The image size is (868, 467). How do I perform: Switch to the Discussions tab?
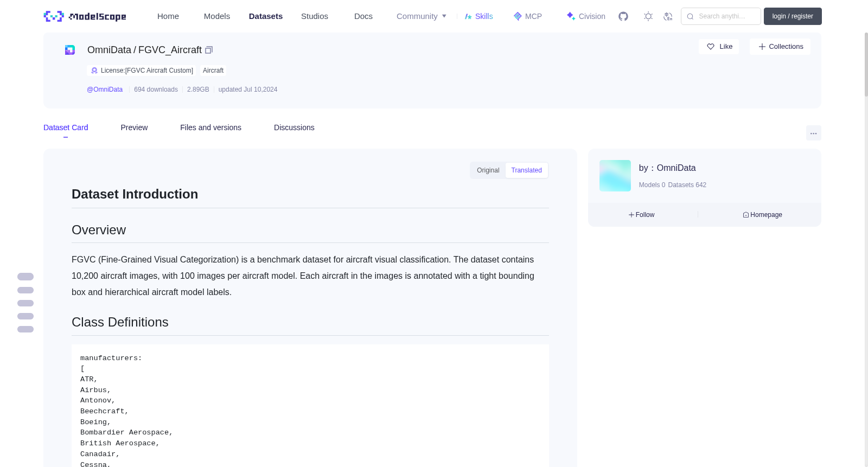(294, 127)
